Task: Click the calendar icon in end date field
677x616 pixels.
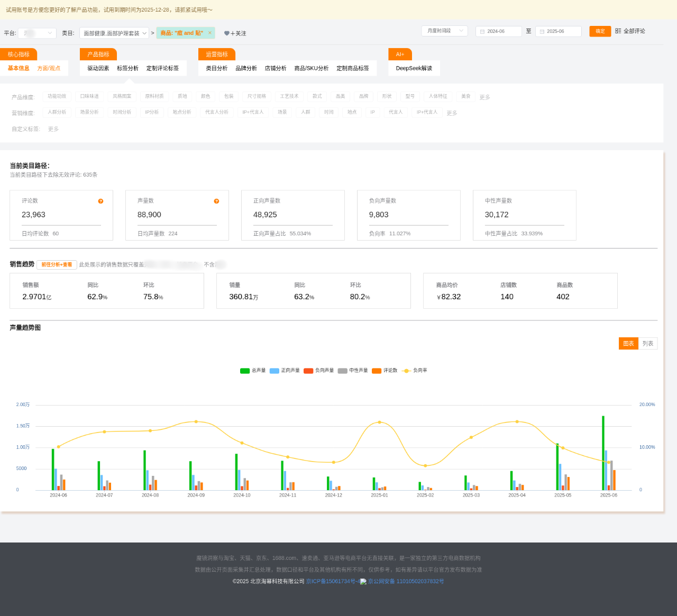Action: tap(542, 32)
